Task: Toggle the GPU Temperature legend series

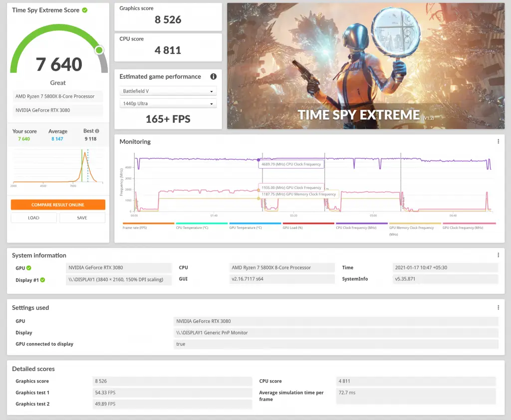Action: 255,226
